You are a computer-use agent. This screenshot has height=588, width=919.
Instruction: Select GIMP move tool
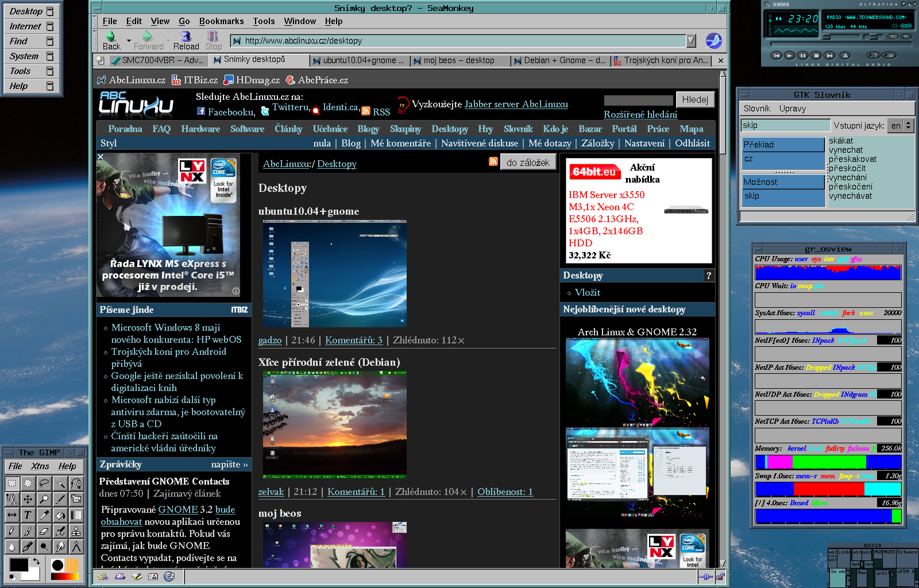(x=28, y=499)
